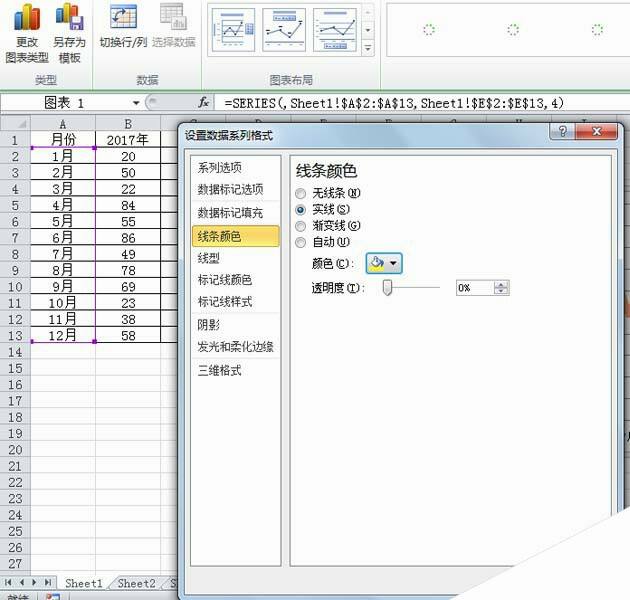Open 数据标记填充 section

pos(235,213)
